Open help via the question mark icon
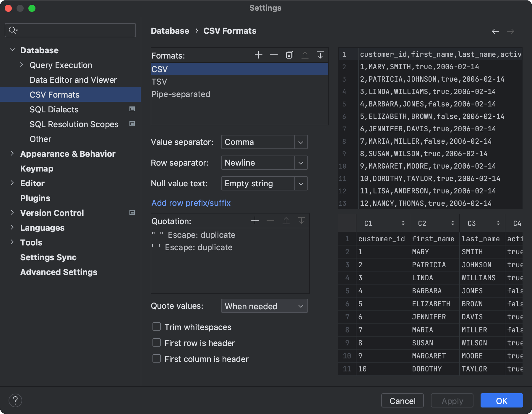The image size is (532, 414). pos(16,400)
